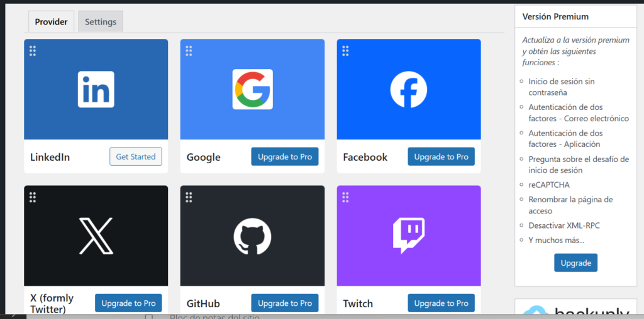Click the X (Twitter) logo icon
This screenshot has height=319, width=644.
click(x=96, y=235)
